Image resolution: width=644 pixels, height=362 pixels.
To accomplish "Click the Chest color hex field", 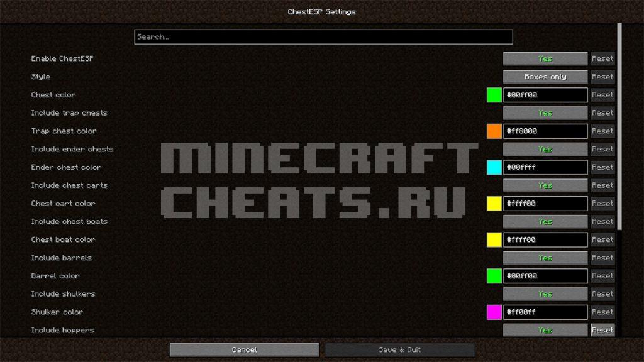I will click(x=545, y=95).
